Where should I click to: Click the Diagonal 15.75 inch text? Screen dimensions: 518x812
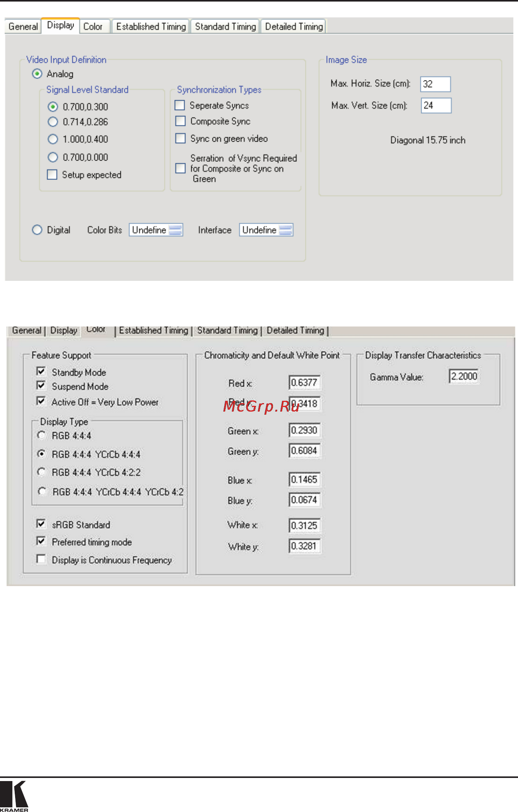(x=428, y=140)
